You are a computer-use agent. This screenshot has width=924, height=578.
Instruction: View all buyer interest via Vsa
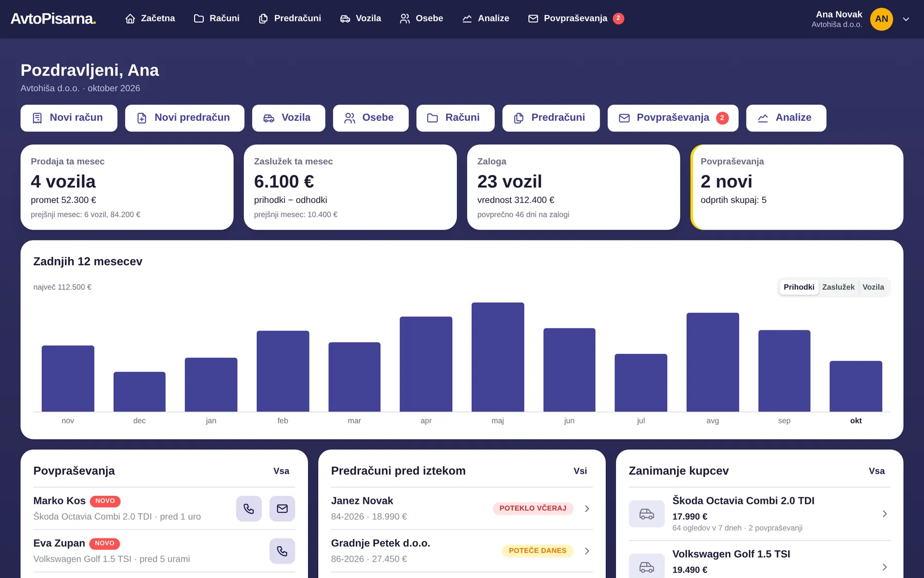[877, 471]
